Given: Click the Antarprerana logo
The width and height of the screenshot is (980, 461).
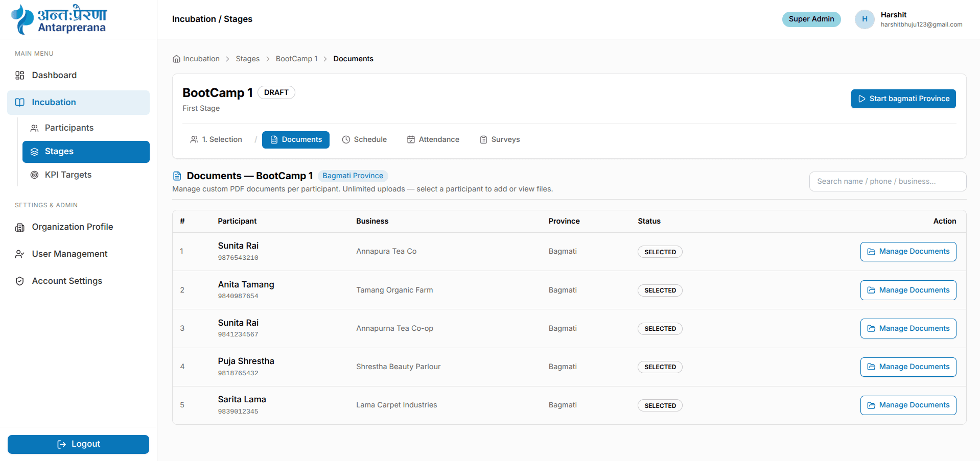Looking at the screenshot, I should click(x=59, y=19).
